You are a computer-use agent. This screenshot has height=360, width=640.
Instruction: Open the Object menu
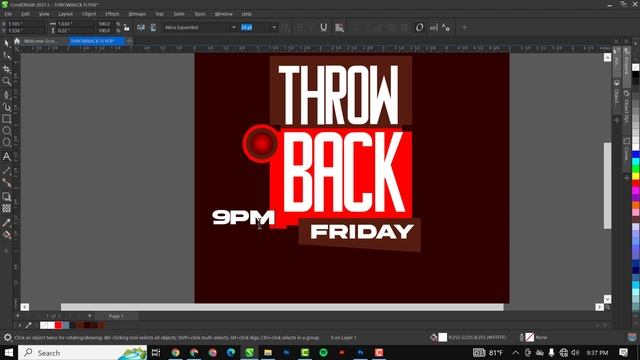click(x=89, y=14)
